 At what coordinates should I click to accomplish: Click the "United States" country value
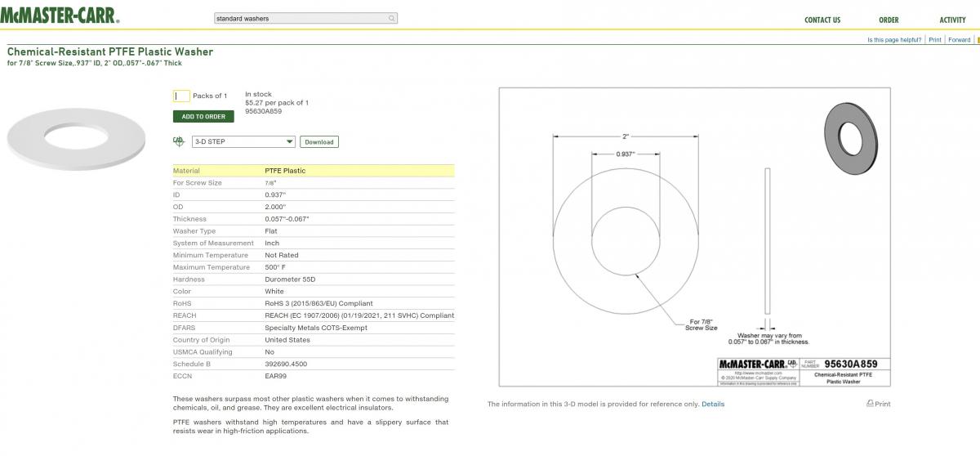(287, 340)
